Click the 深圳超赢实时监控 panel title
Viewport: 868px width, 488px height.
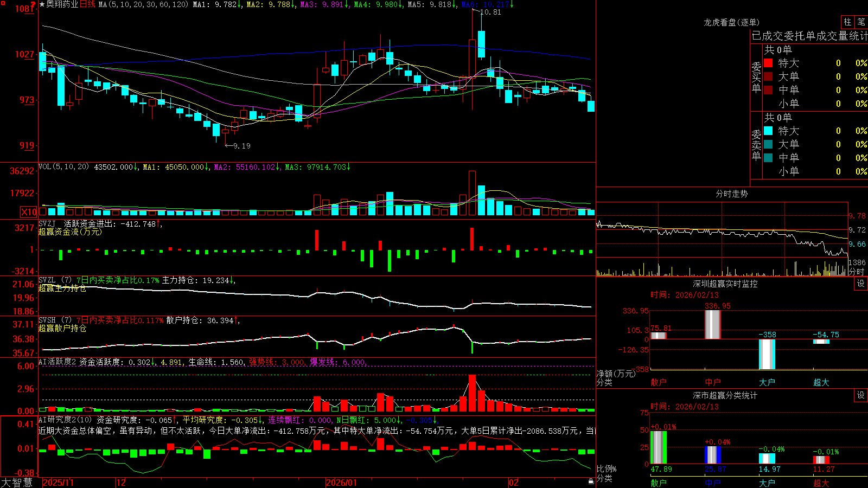tap(725, 284)
